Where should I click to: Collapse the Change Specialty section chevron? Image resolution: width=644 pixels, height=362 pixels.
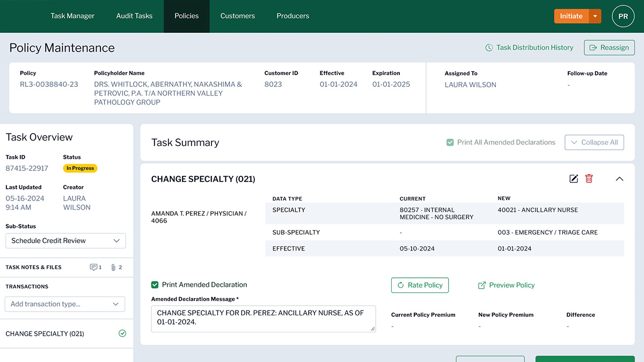[619, 179]
